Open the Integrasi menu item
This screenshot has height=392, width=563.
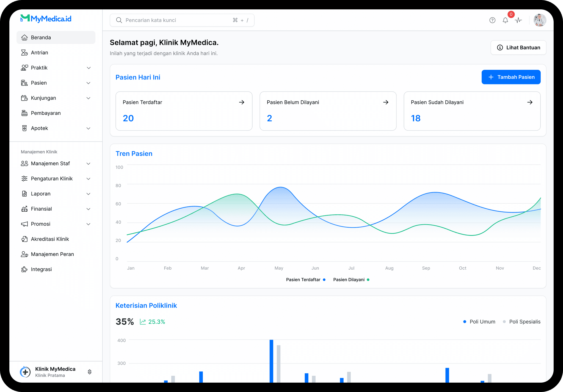point(56,269)
